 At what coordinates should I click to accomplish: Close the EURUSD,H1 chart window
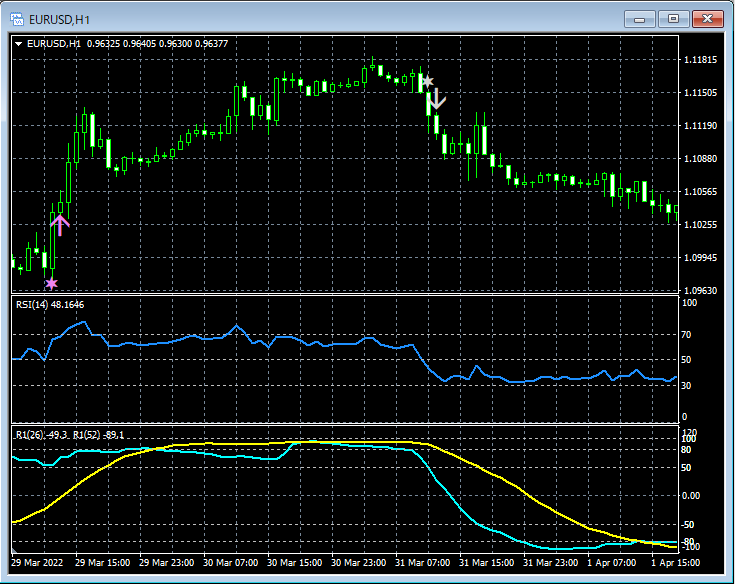click(706, 18)
